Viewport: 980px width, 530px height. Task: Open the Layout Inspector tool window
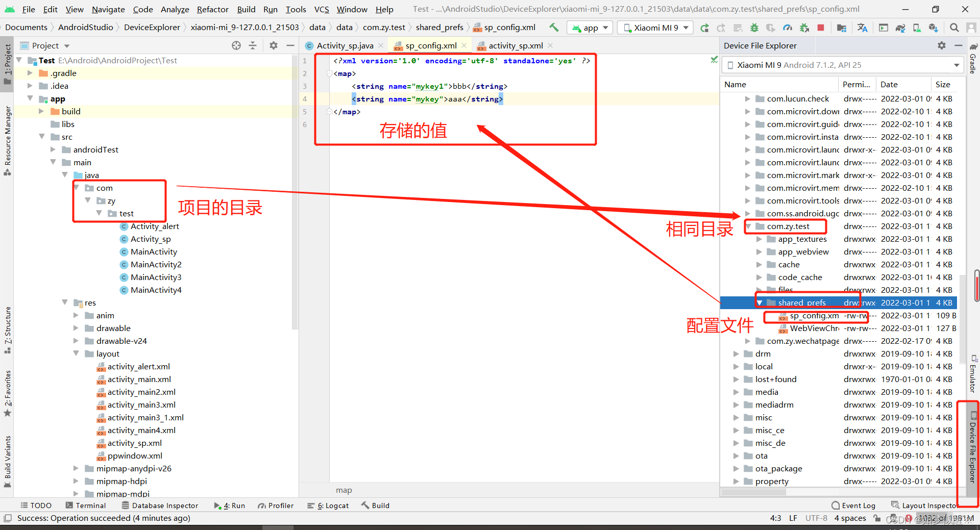point(924,506)
